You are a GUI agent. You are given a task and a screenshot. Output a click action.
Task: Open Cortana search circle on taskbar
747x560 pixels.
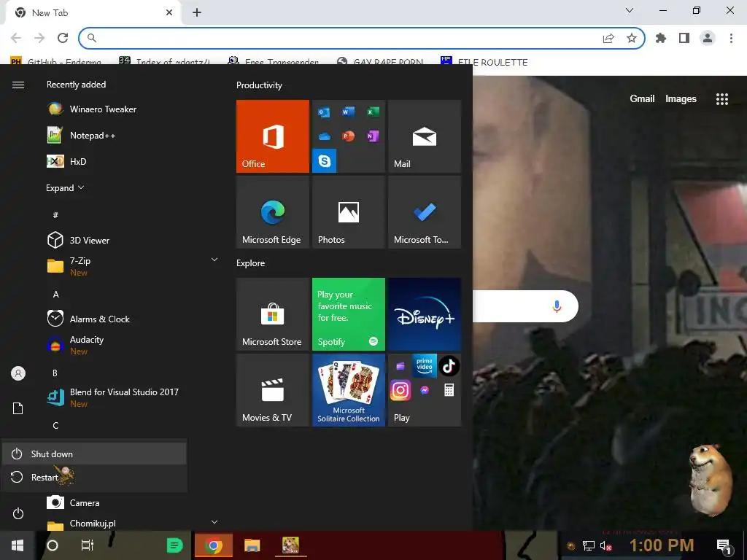[x=53, y=545]
